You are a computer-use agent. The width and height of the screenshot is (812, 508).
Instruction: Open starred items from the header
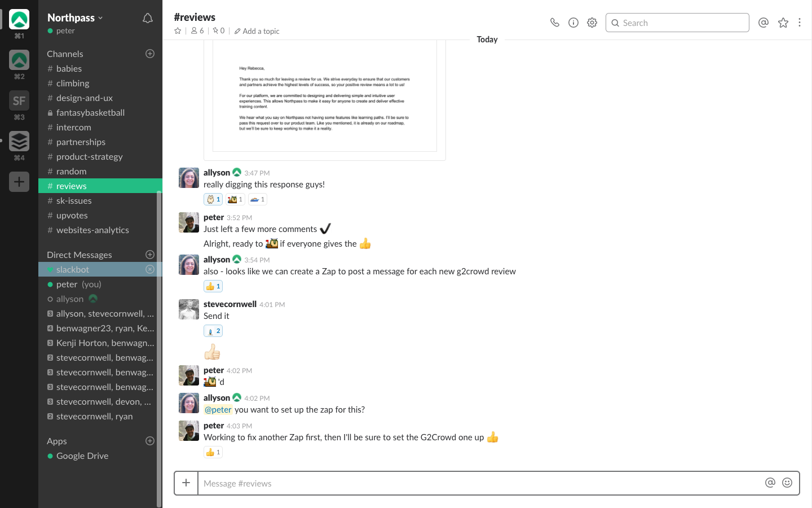783,23
